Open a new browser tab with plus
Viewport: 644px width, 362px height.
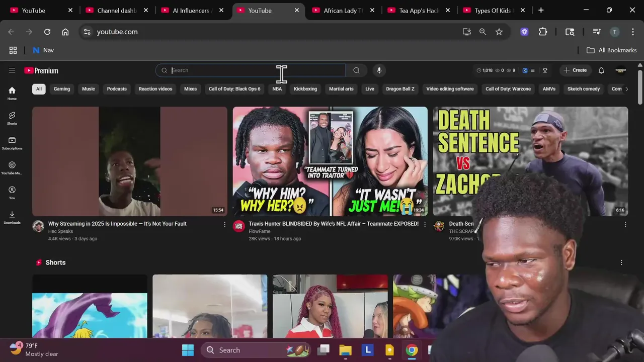[x=541, y=11]
